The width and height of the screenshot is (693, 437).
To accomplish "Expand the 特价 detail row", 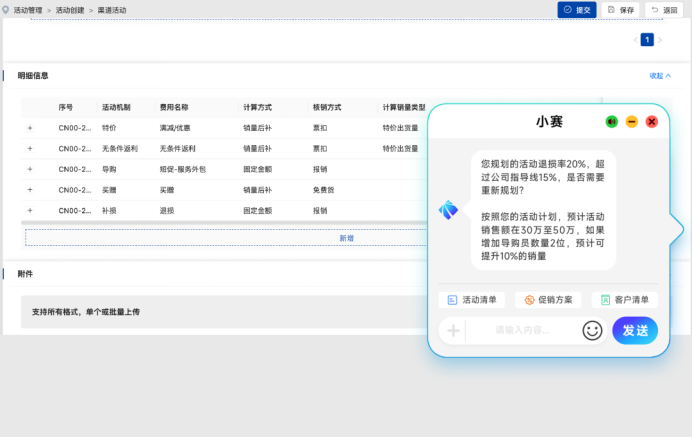I will [30, 128].
